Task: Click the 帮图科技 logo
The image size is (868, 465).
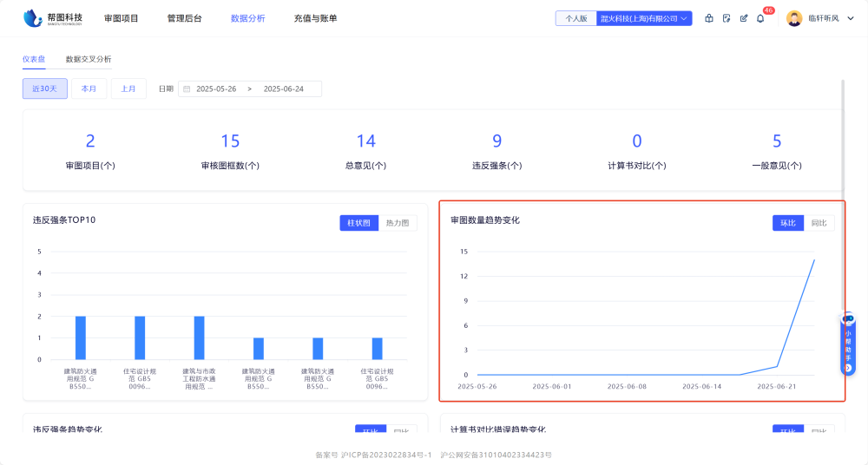Action: [53, 17]
